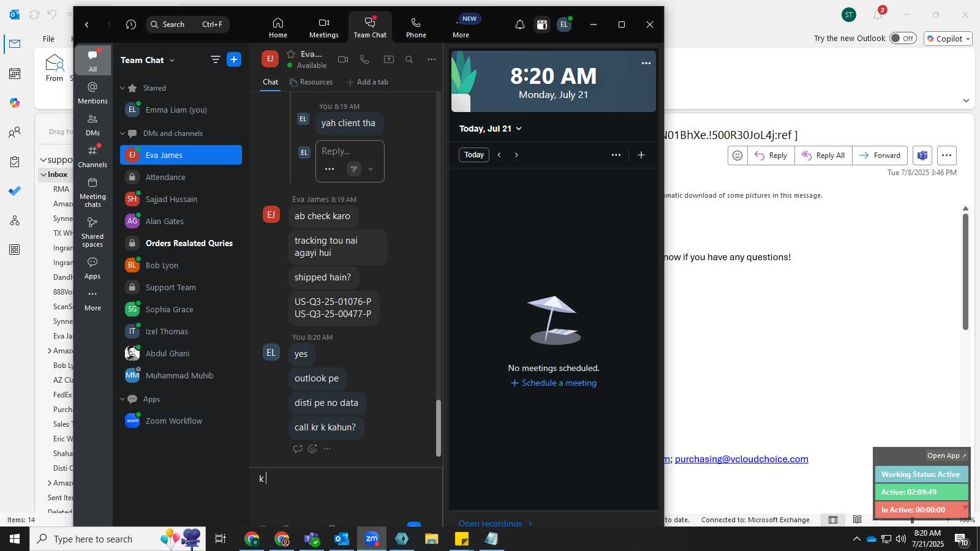
Task: Go to the previous day in the calendar
Action: (x=499, y=155)
